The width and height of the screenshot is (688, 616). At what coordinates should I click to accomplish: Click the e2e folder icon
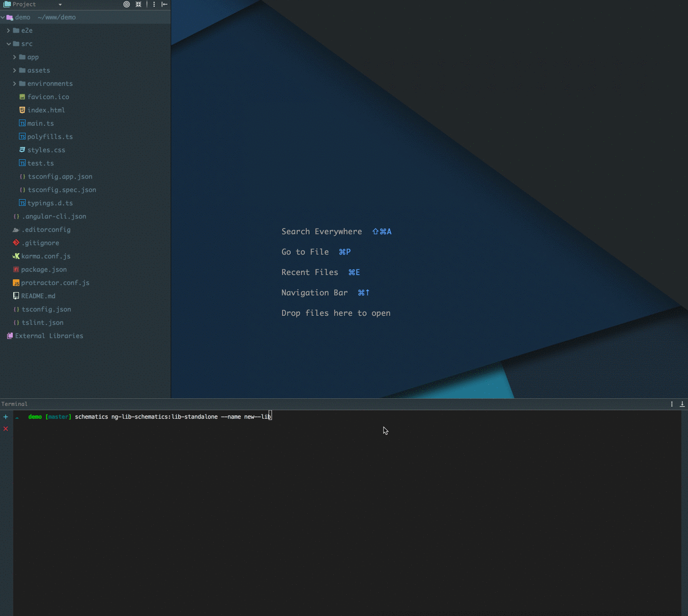(x=16, y=30)
